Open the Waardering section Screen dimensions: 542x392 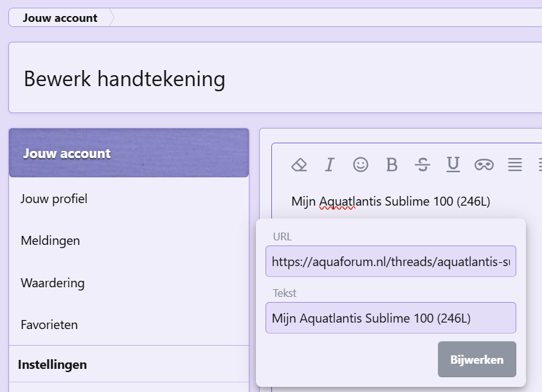tap(53, 283)
